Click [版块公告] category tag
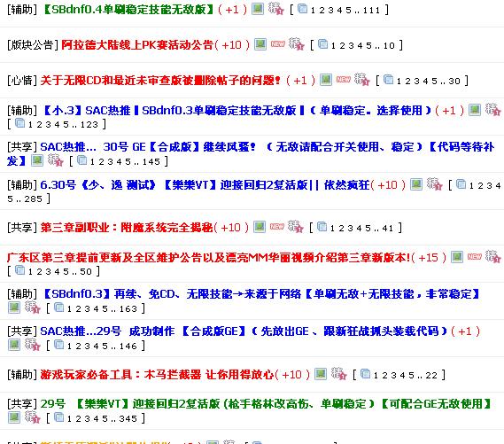 [x=33, y=44]
